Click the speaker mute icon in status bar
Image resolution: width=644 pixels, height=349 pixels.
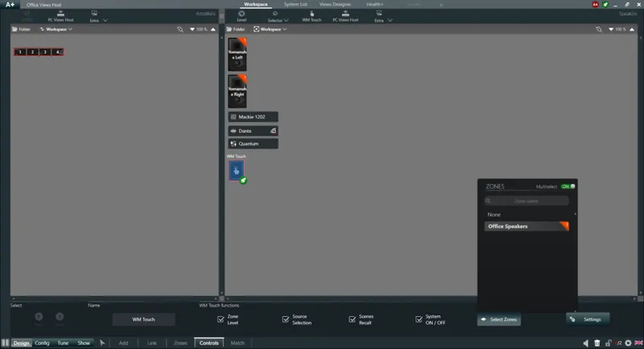586,343
